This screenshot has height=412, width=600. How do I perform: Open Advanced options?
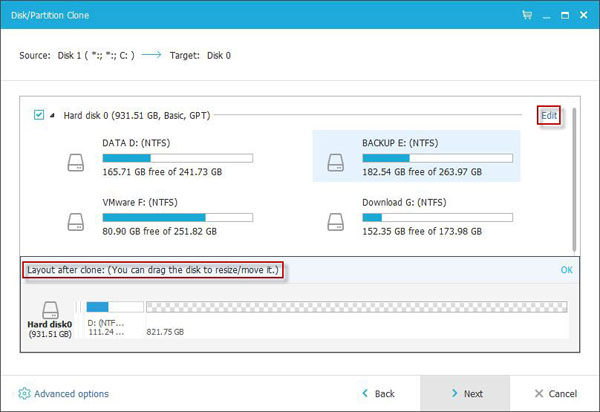pyautogui.click(x=64, y=394)
